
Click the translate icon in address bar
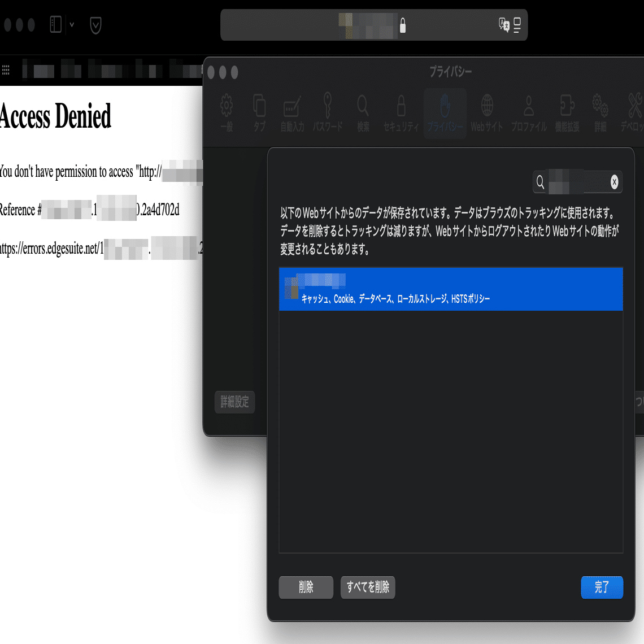(x=504, y=25)
